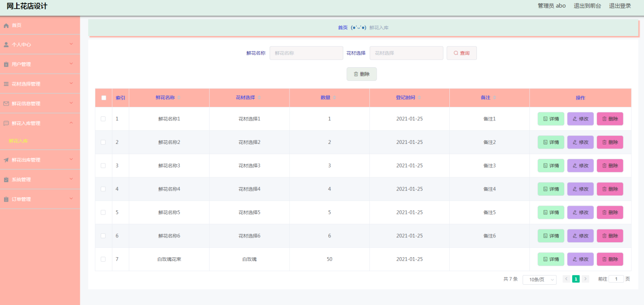Click the quantity cell showing 50

329,259
